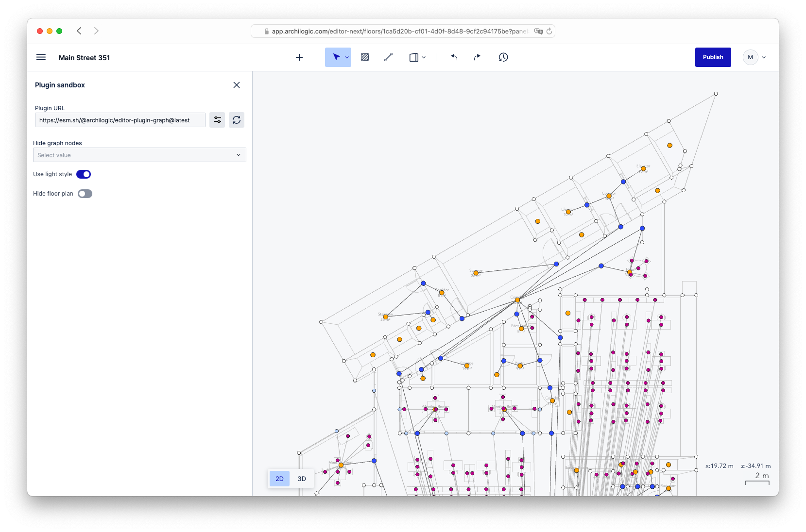The image size is (806, 532).
Task: Click the redo arrow
Action: 477,57
